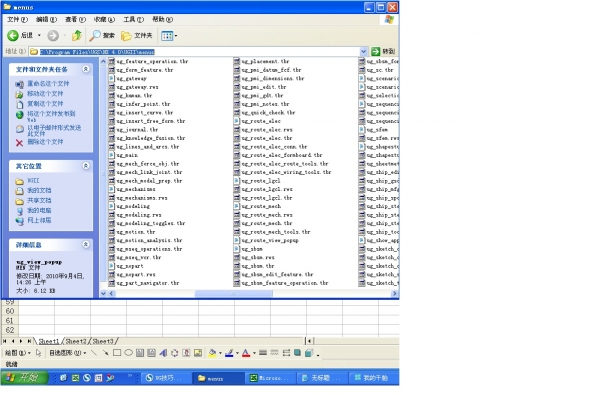This screenshot has height=395, width=600.
Task: Open the Search (搜索) magnifier tool
Action: pyautogui.click(x=102, y=36)
